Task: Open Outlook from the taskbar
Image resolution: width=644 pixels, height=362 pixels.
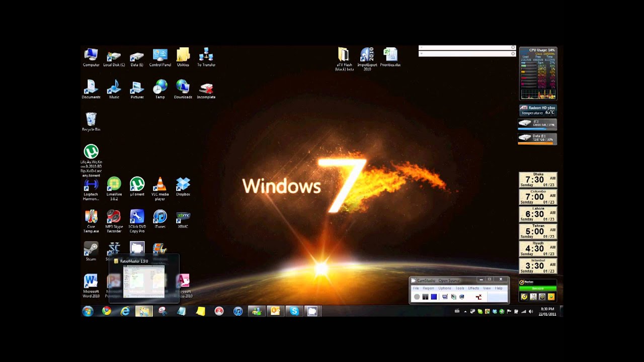Action: coord(275,311)
